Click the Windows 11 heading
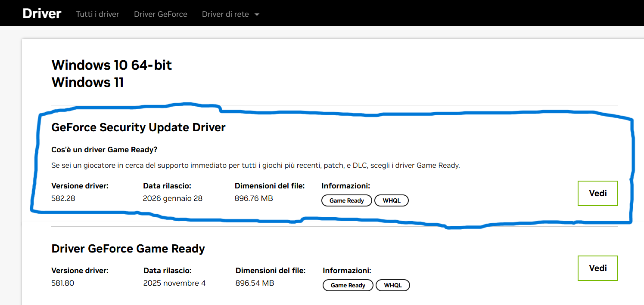 pos(88,82)
